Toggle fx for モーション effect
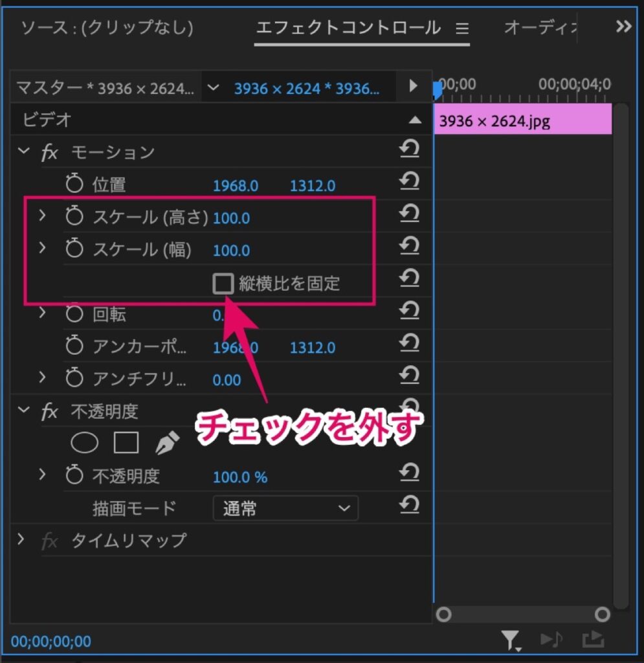644x663 pixels. coord(49,152)
